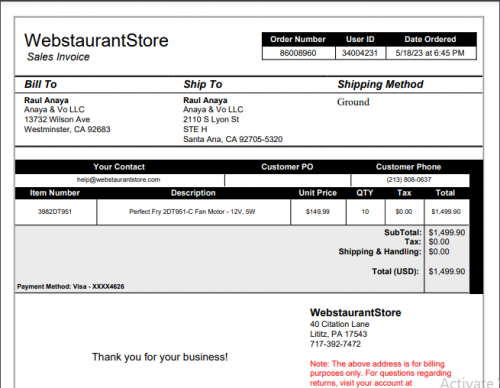The width and height of the screenshot is (500, 388).
Task: Click the 'Customer Phone' header
Action: [408, 167]
